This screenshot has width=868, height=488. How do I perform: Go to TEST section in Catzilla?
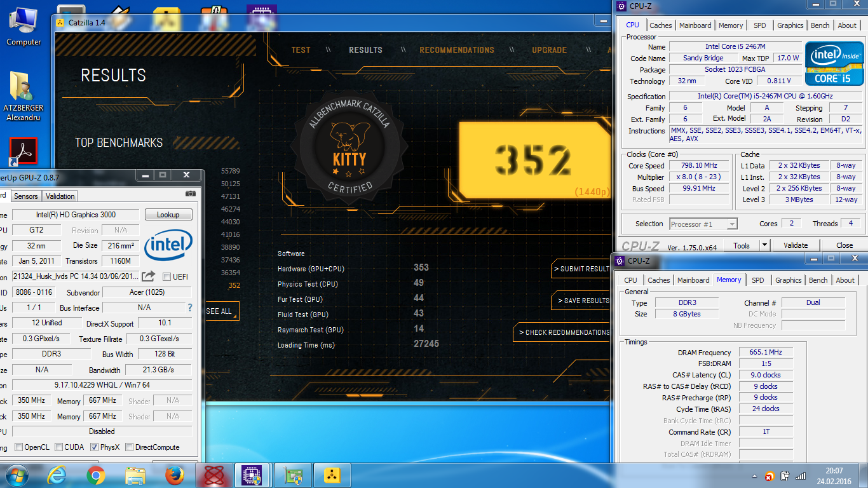(301, 50)
